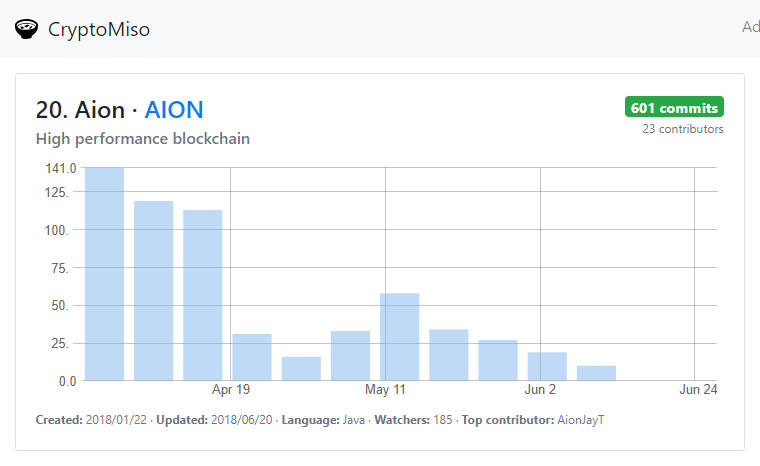The height and width of the screenshot is (466, 760).
Task: Click the tallest first bar in chart
Action: (104, 274)
